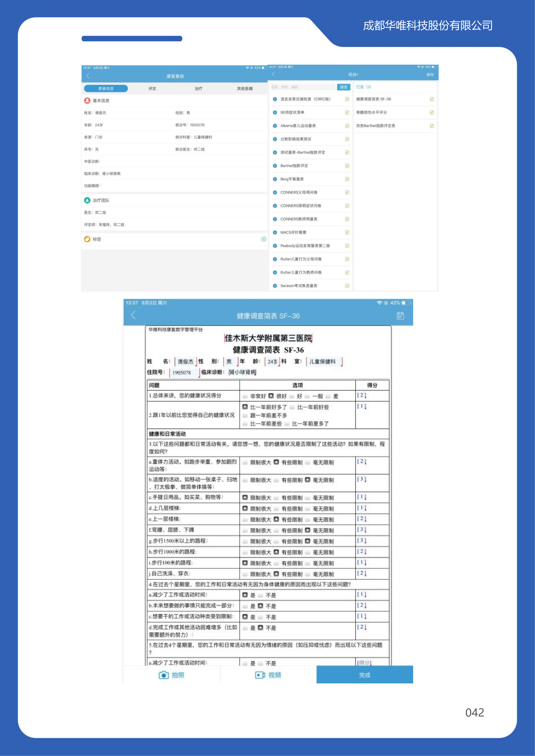The height and width of the screenshot is (756, 535).
Task: Select the 一般 health rating option
Action: coord(307,396)
